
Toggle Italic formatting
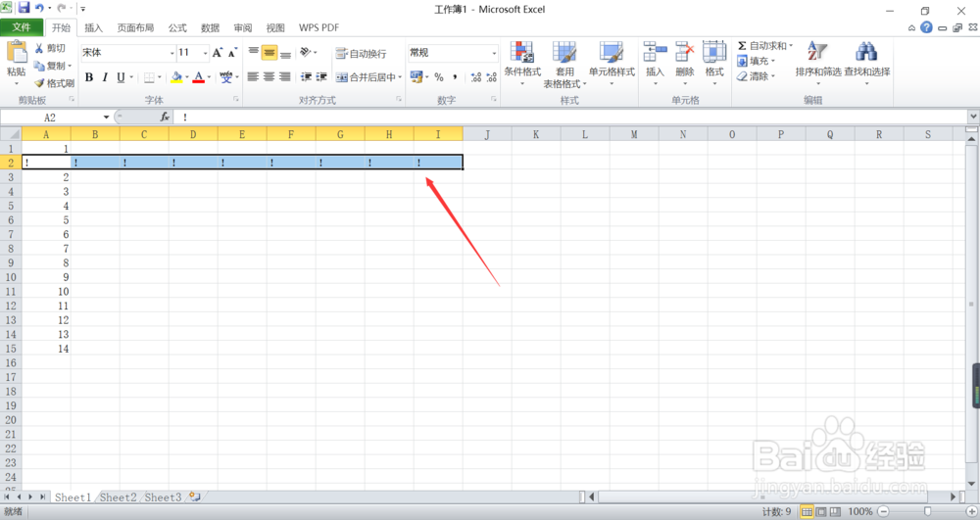105,77
